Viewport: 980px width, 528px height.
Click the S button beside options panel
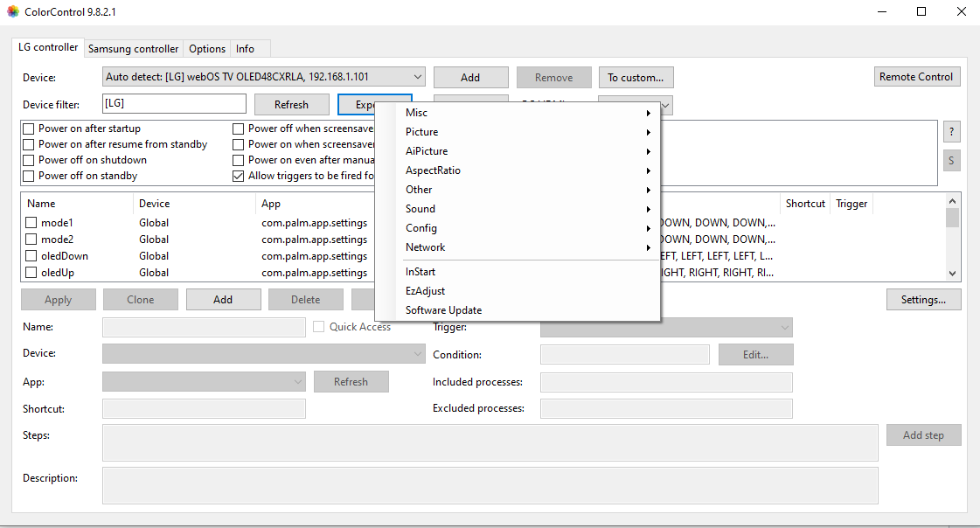[x=951, y=161]
